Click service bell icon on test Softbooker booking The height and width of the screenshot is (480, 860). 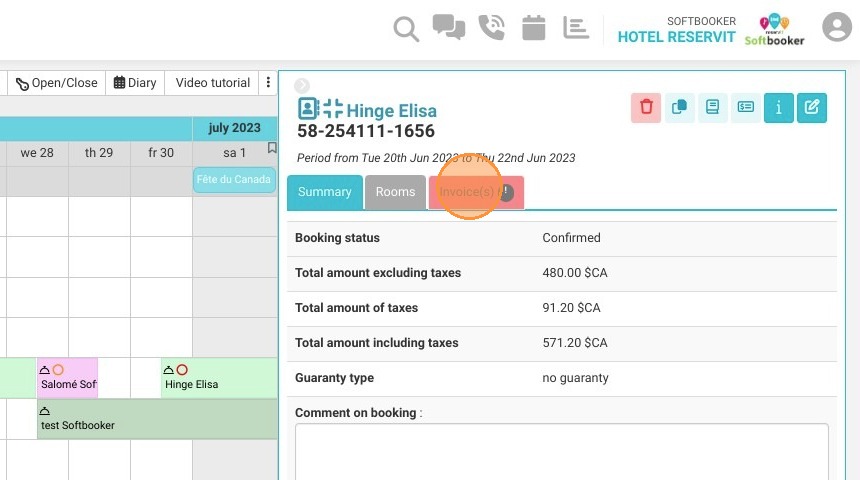45,411
